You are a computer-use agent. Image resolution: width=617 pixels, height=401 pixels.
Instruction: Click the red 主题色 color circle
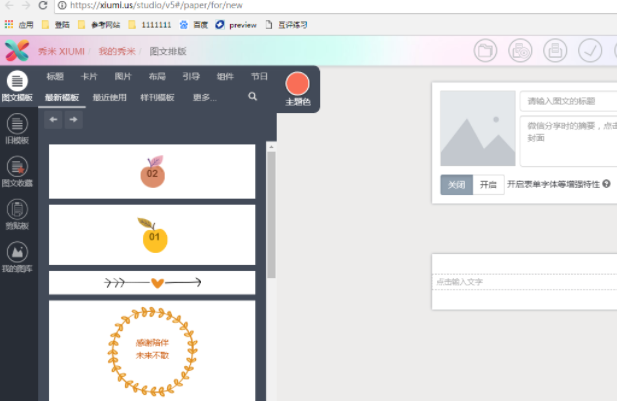[297, 83]
